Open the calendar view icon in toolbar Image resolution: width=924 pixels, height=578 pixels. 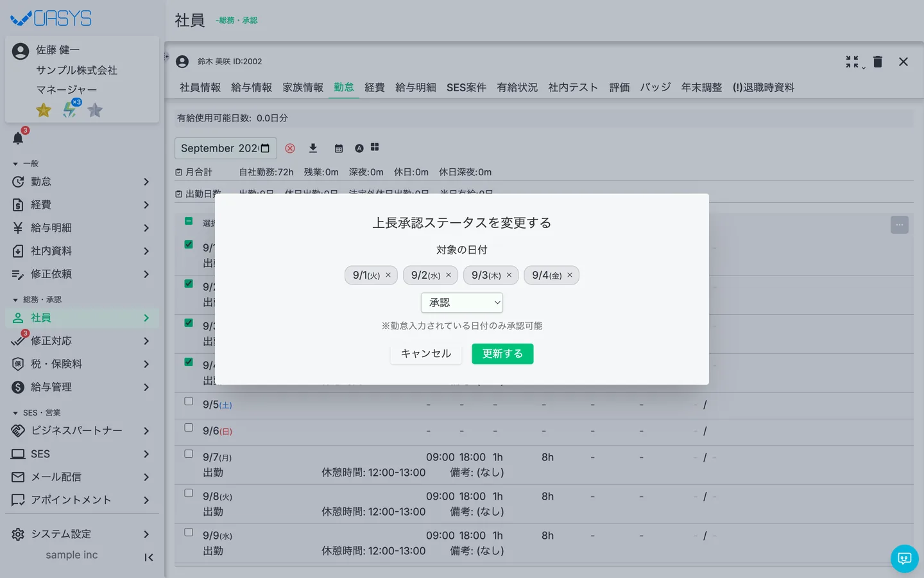(339, 148)
